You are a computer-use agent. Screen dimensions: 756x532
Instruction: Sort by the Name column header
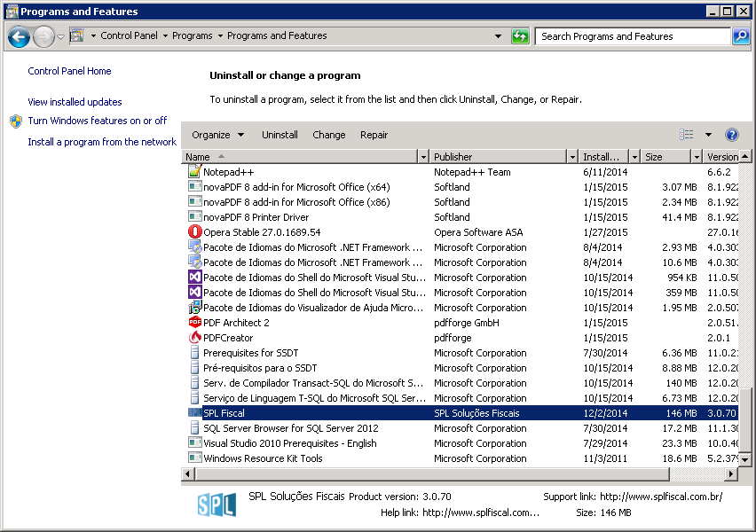300,157
